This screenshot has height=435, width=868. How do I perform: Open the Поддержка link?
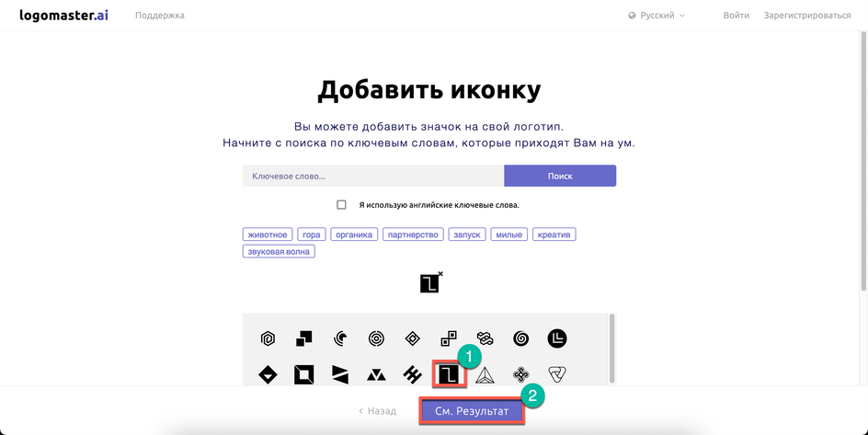coord(160,16)
